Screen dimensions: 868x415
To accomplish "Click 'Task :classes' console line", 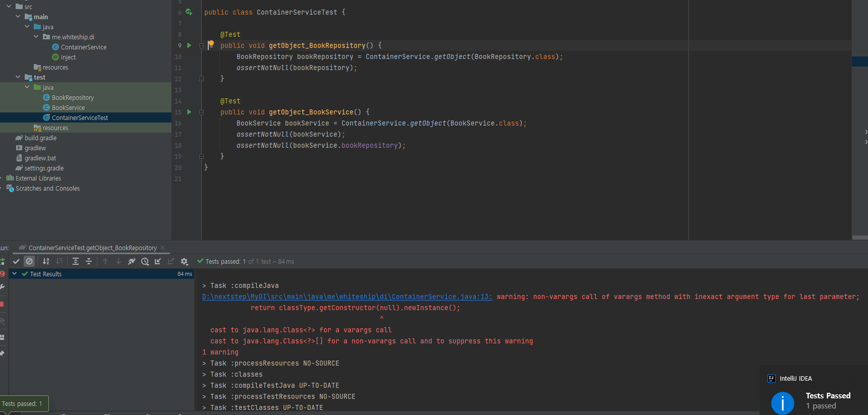I will 232,374.
